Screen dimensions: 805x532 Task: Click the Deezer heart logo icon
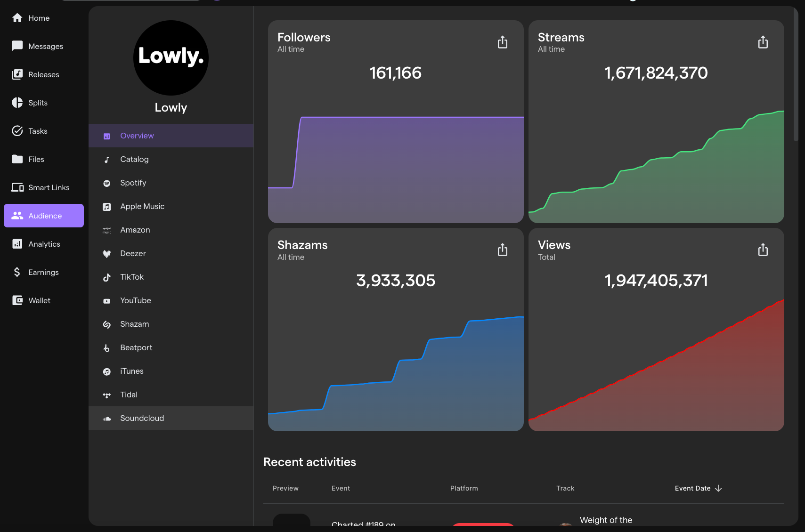pos(107,254)
